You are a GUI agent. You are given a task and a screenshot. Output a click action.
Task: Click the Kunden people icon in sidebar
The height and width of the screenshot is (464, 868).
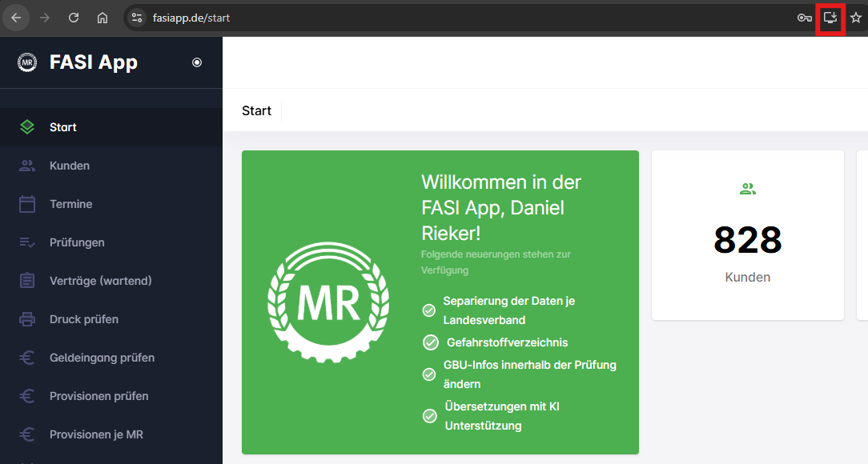[x=27, y=166]
